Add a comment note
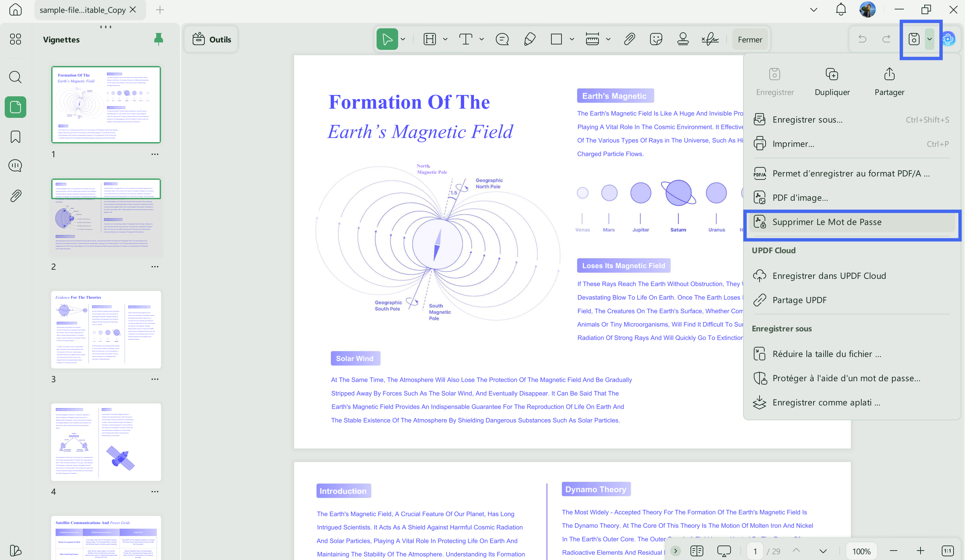 click(x=502, y=39)
